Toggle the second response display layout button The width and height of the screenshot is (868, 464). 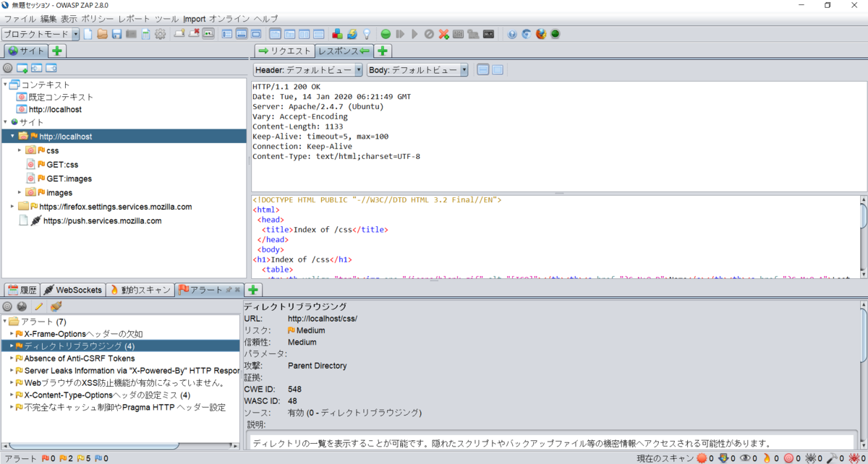click(x=498, y=70)
